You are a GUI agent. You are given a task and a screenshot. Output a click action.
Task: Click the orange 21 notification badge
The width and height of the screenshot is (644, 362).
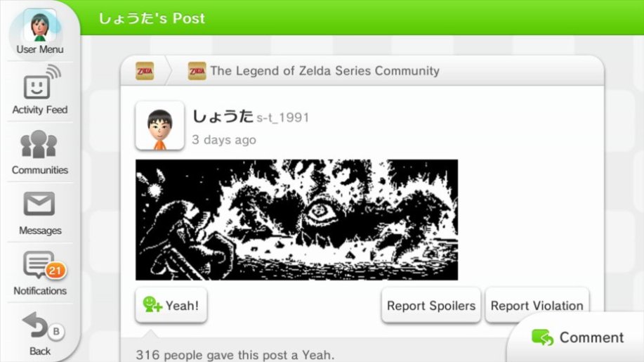tap(55, 271)
